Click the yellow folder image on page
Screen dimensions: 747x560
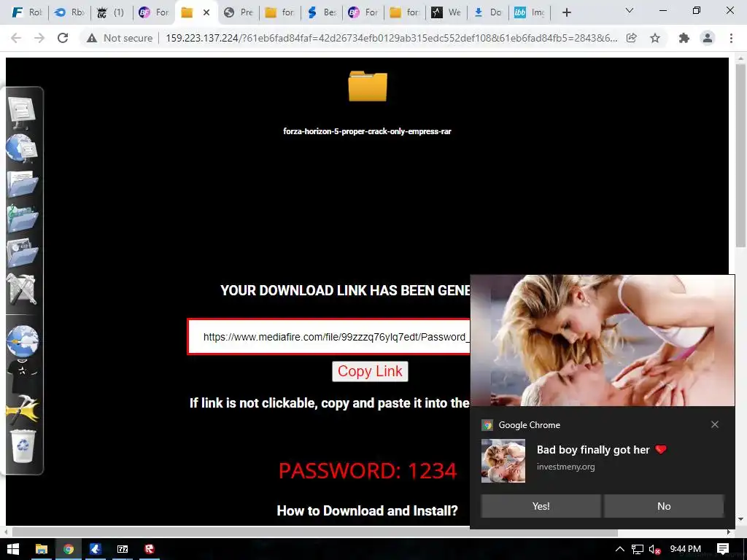click(368, 86)
